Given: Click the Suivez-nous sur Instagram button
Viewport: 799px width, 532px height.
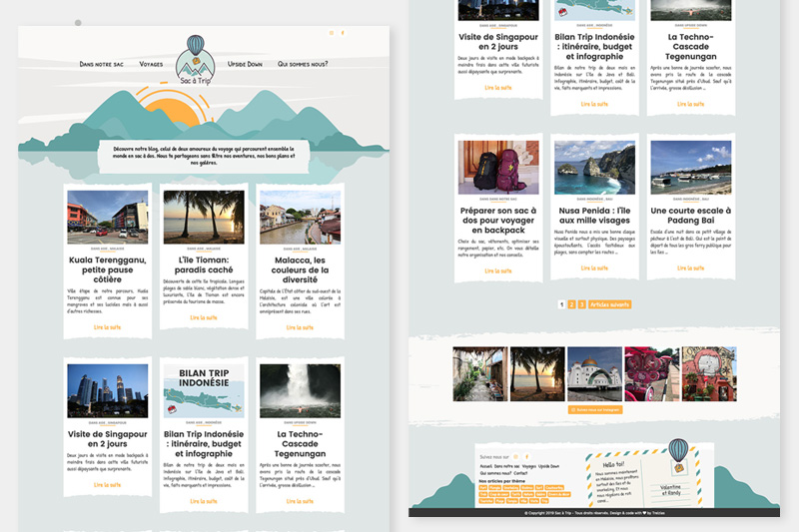Looking at the screenshot, I should point(595,410).
